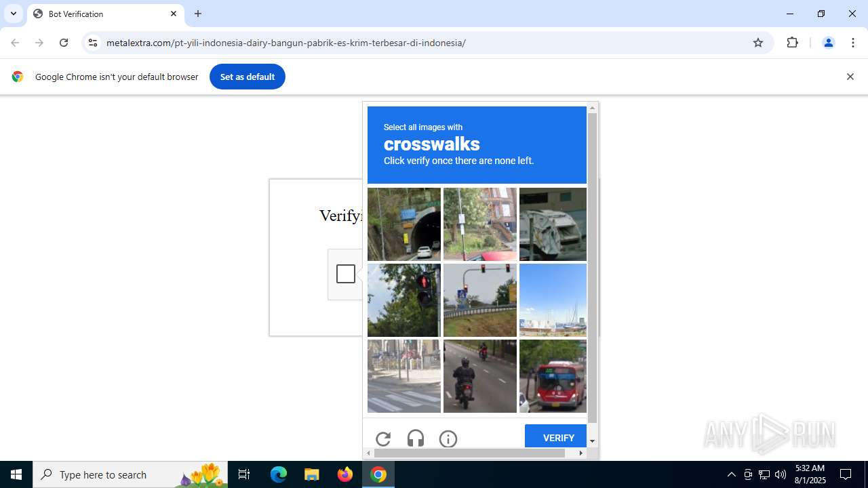Click the reCAPTCHA reload challenge icon

(x=383, y=439)
